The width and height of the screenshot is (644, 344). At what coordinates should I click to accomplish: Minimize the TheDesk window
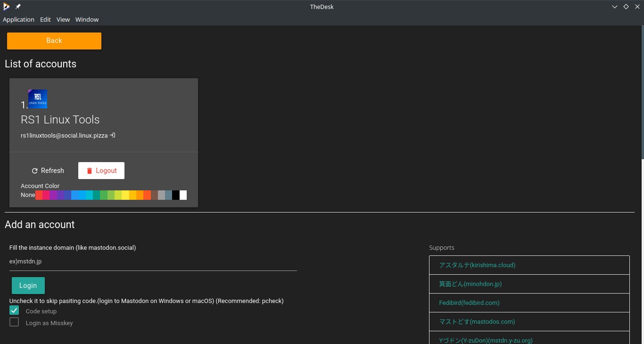coord(615,7)
